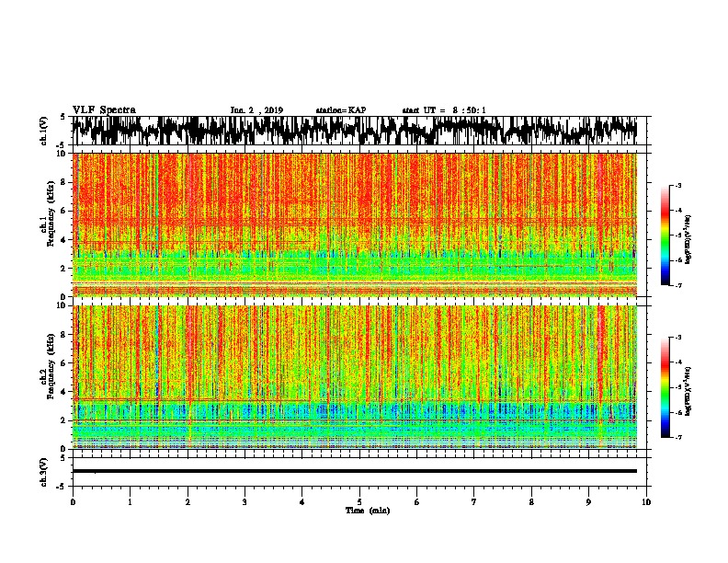Click the "station=KAP" header text
This screenshot has height=563, width=728.
[x=341, y=110]
